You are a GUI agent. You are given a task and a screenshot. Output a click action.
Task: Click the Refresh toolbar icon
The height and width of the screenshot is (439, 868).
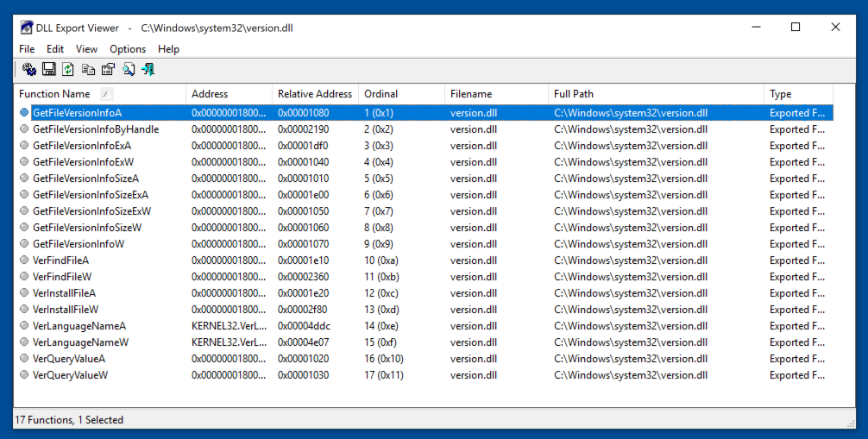click(68, 70)
